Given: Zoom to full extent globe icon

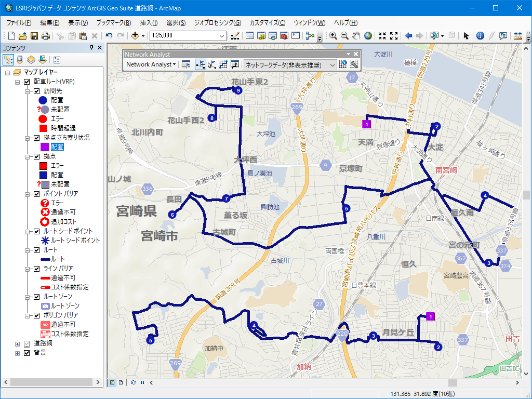Looking at the screenshot, I should point(368,36).
